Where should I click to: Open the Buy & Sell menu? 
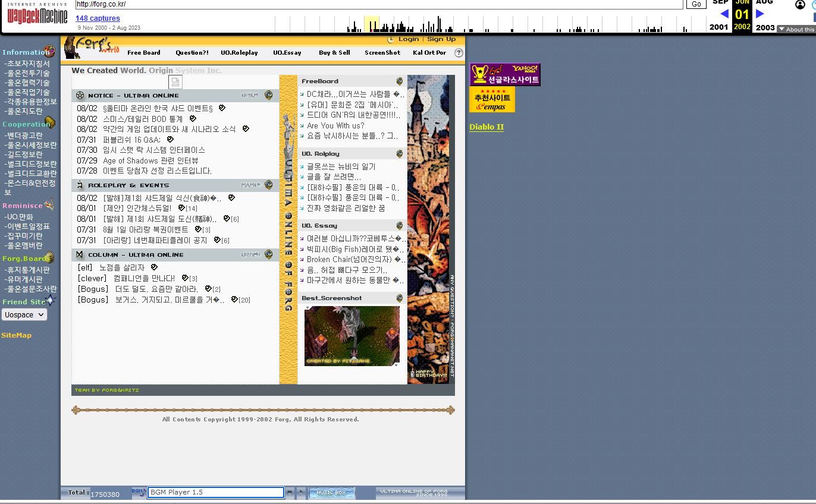pos(334,52)
